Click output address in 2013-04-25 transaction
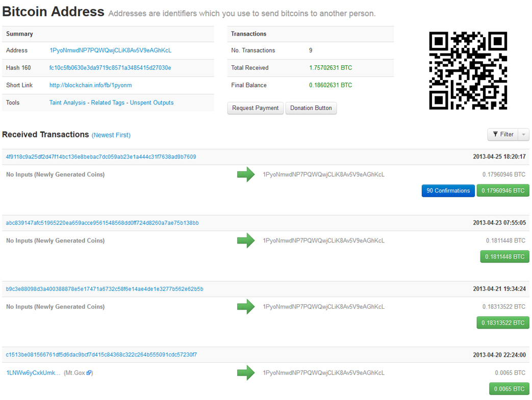The width and height of the screenshot is (532, 400). pyautogui.click(x=324, y=175)
